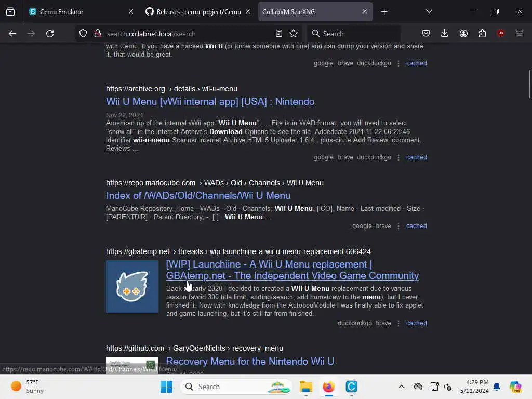Click the GBAtemp result thumbnail
This screenshot has width=532, height=399.
(x=132, y=286)
